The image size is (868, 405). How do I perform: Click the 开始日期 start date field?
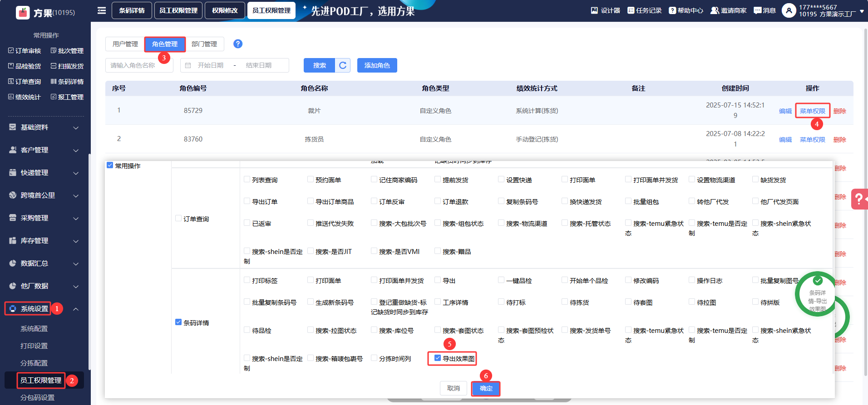click(211, 65)
